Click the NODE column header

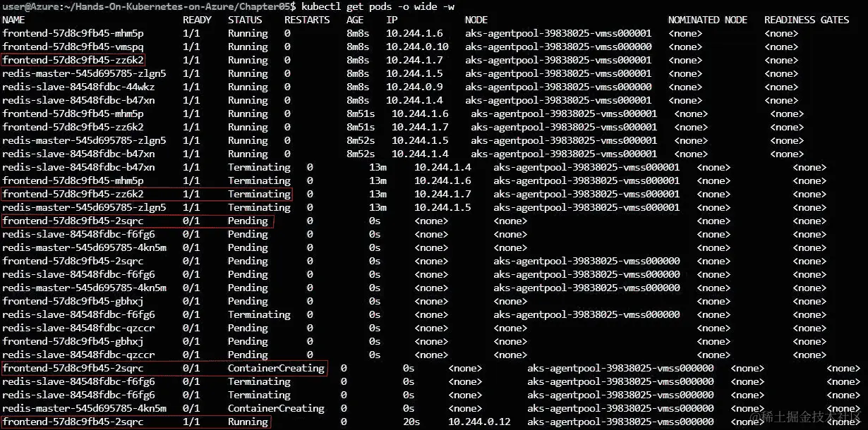click(x=476, y=20)
